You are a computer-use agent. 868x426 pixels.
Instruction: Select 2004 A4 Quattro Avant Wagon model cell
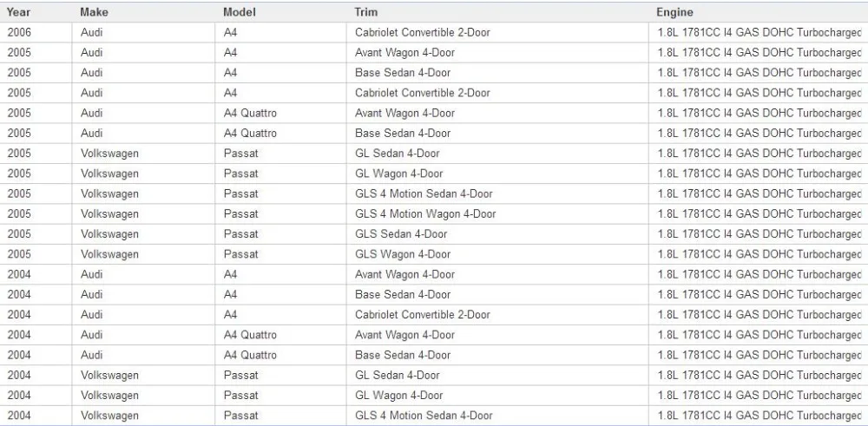(x=280, y=335)
